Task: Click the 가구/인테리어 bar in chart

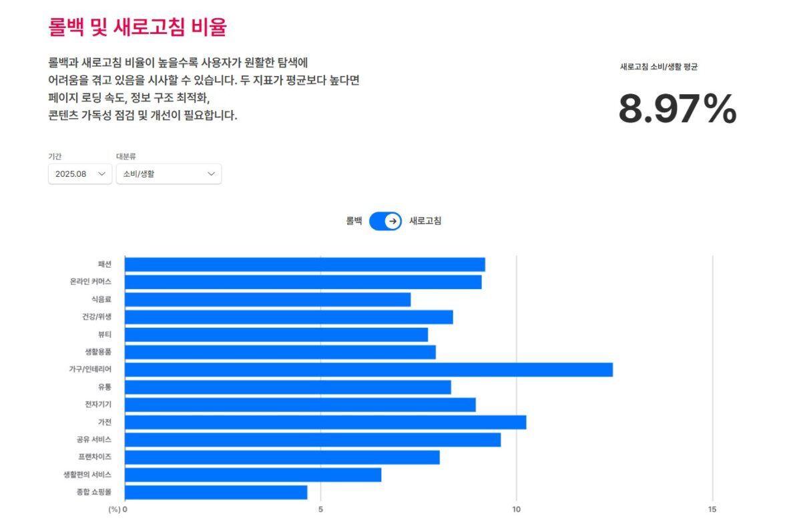Action: pos(368,370)
